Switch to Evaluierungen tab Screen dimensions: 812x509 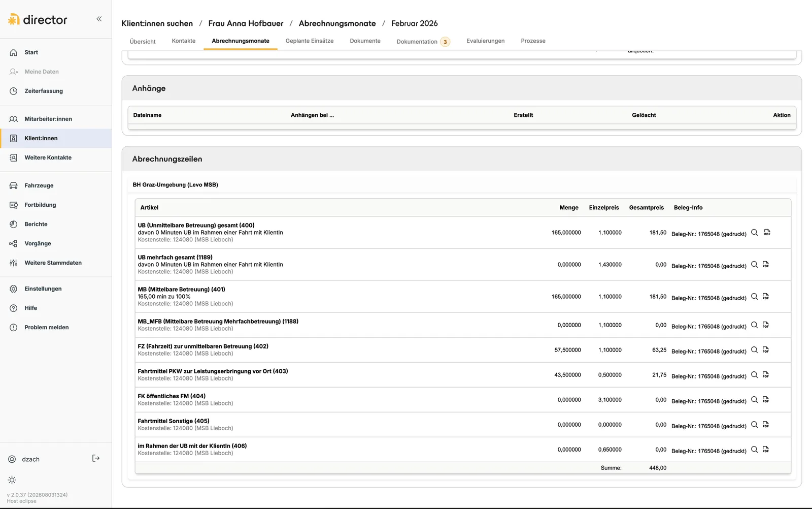click(x=486, y=41)
